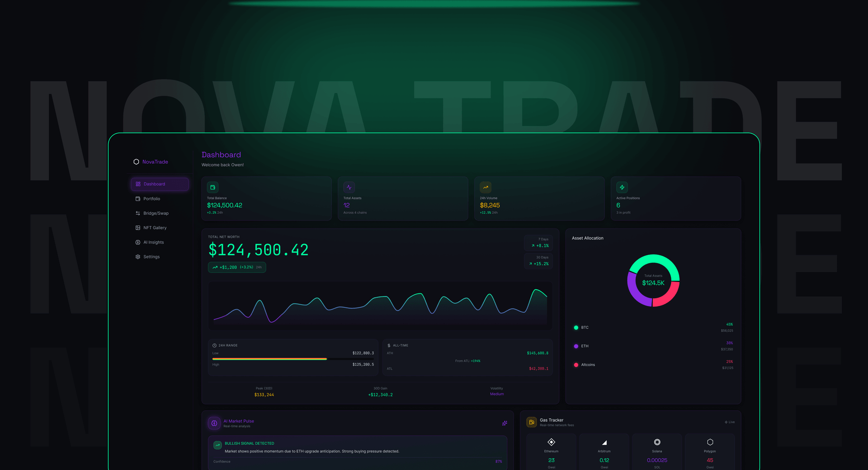The width and height of the screenshot is (868, 470).
Task: Click the Ethereum diamond icon
Action: [552, 442]
